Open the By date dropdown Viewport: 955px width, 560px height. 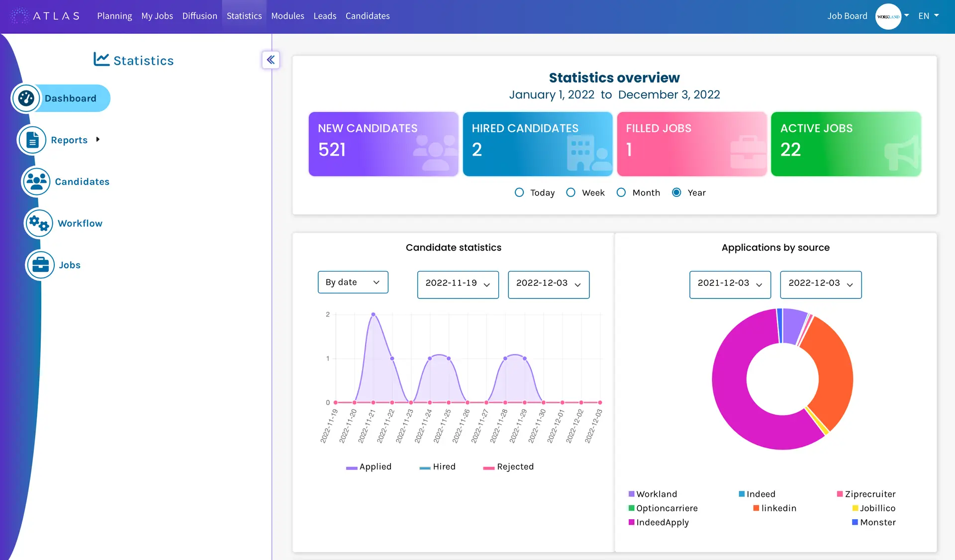point(353,282)
